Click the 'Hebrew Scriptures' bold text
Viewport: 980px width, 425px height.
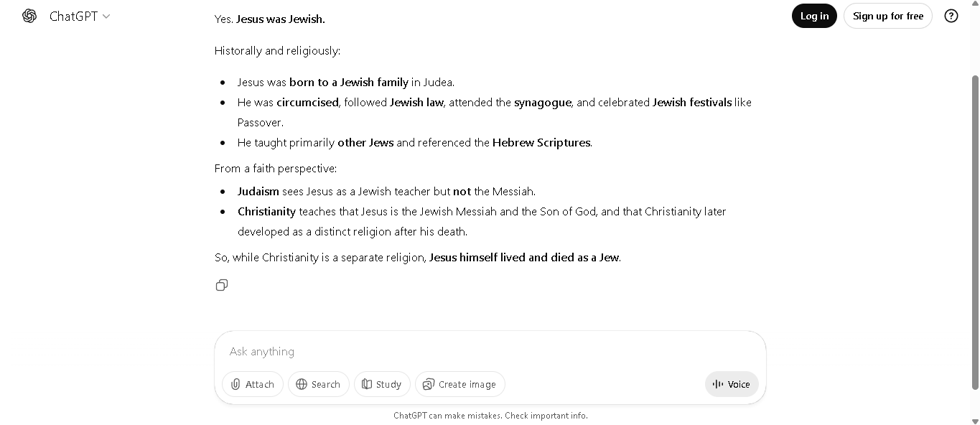click(541, 143)
